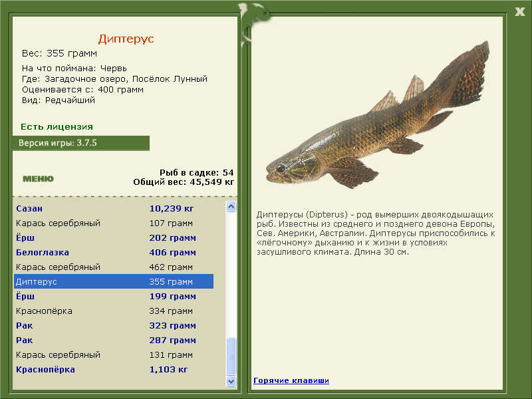
Task: Click the Вид: Редчайший line
Action: pos(59,100)
